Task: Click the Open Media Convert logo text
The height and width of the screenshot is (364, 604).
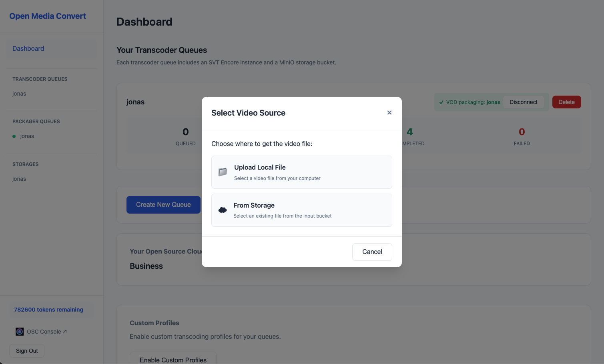Action: coord(47,16)
